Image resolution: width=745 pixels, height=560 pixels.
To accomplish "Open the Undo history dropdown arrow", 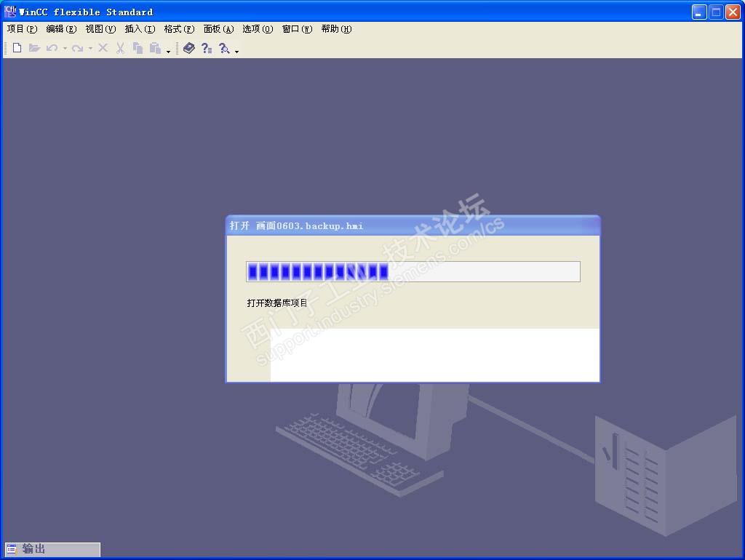I will point(65,48).
